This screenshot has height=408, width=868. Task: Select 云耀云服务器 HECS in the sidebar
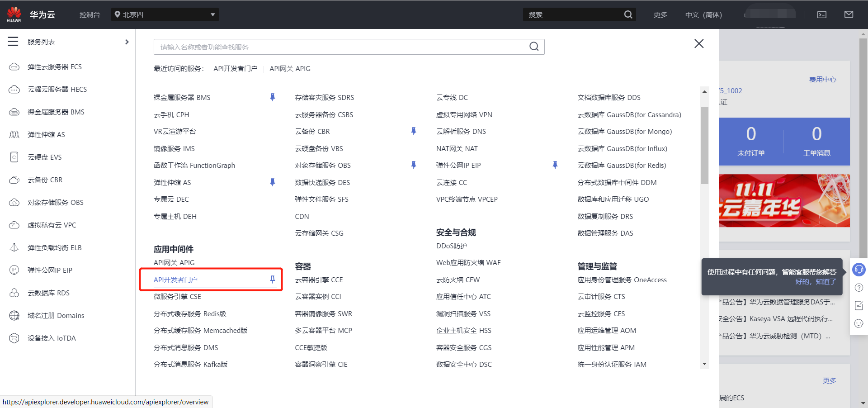click(57, 90)
